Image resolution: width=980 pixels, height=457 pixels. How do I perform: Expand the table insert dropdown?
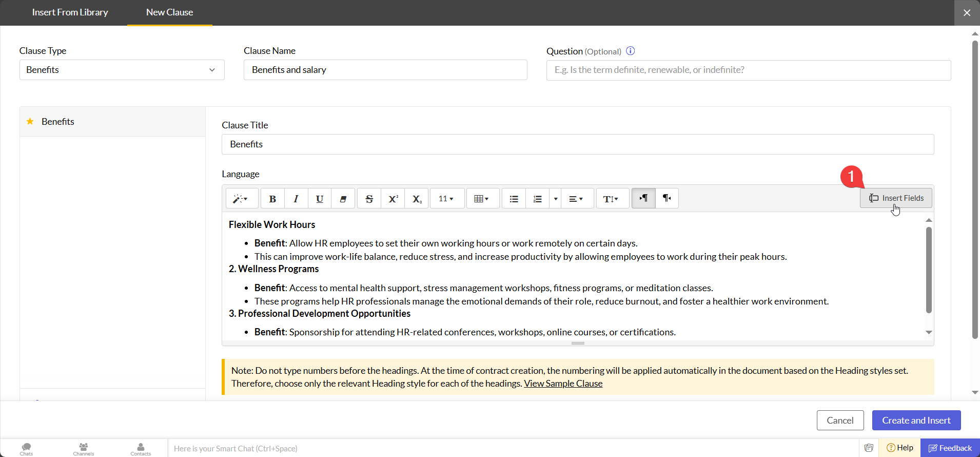point(481,199)
